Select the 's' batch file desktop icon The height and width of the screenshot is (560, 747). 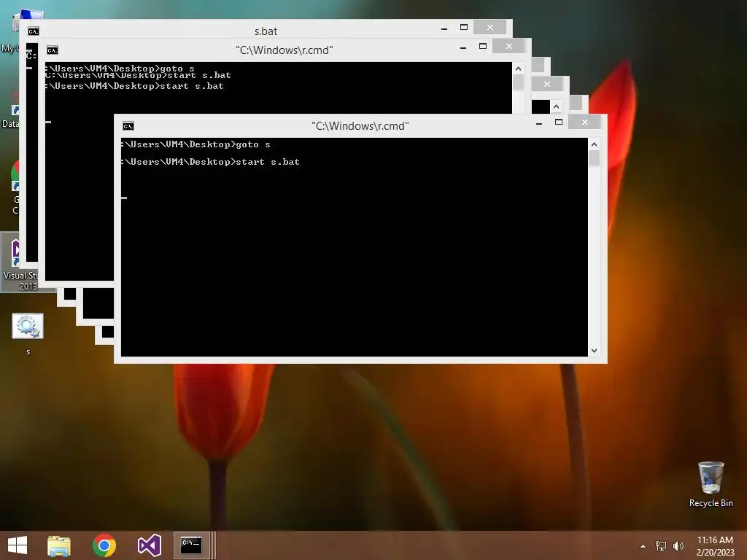(28, 334)
